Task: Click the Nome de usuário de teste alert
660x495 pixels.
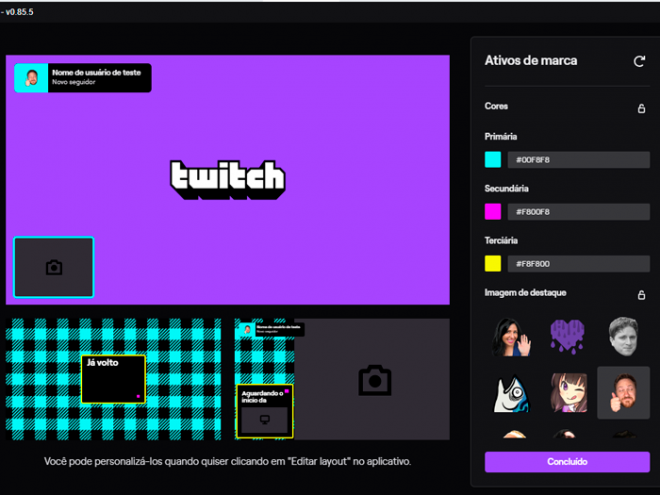Action: coord(83,78)
